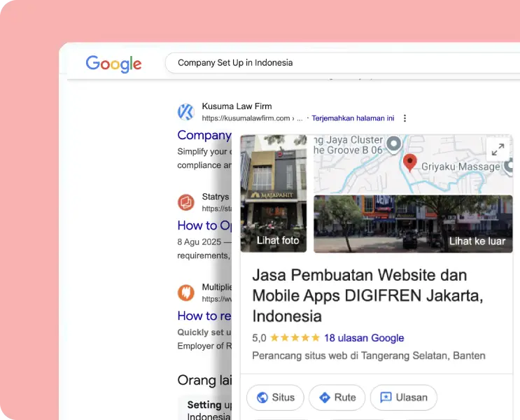The height and width of the screenshot is (420, 520).
Task: Click the 'Situs' website button
Action: tap(275, 398)
